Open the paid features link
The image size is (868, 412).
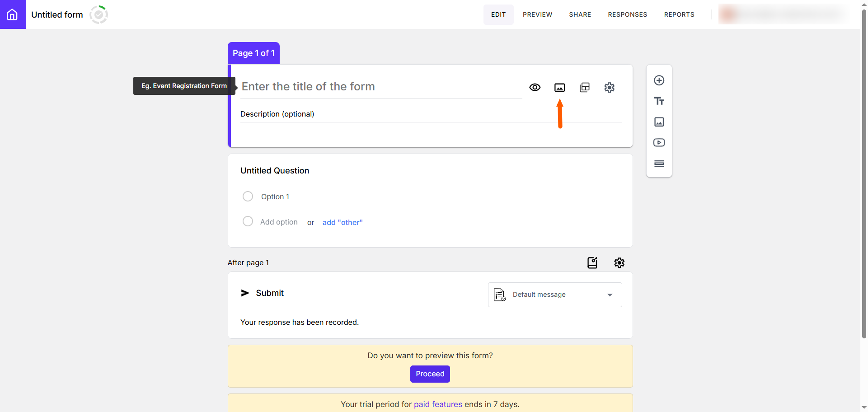point(438,404)
